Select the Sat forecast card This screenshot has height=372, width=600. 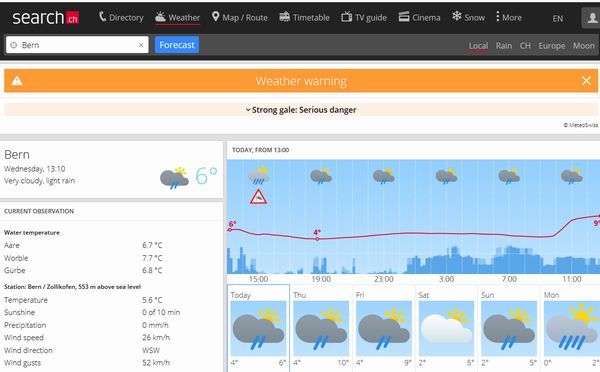tap(446, 328)
